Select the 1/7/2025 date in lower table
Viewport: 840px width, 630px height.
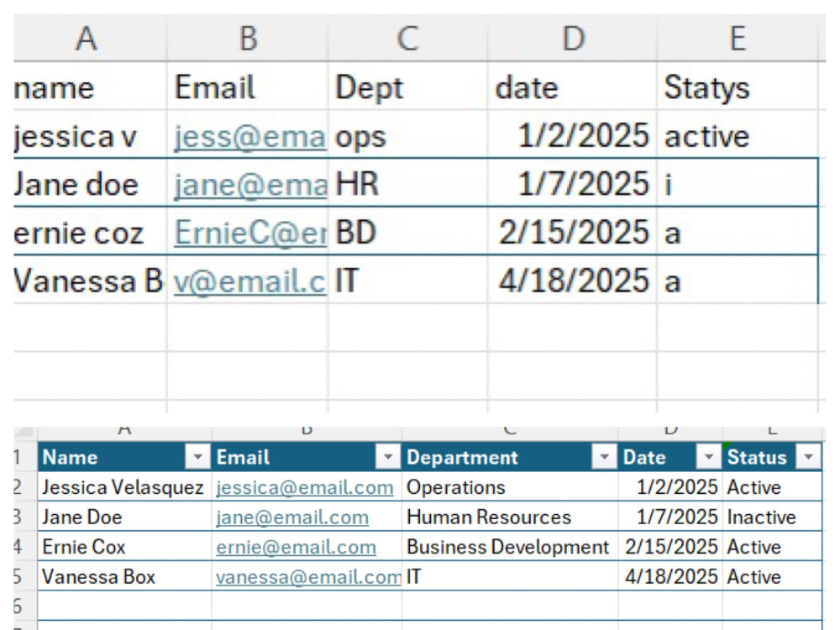tap(670, 517)
